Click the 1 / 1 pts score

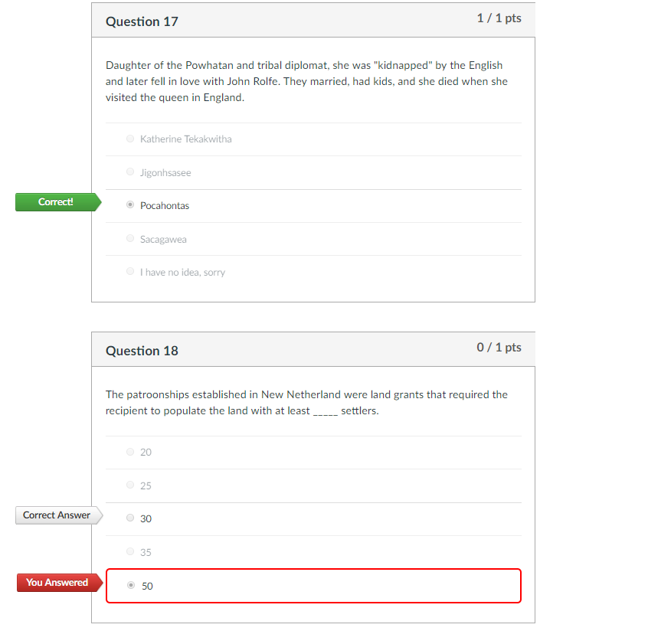pyautogui.click(x=499, y=18)
